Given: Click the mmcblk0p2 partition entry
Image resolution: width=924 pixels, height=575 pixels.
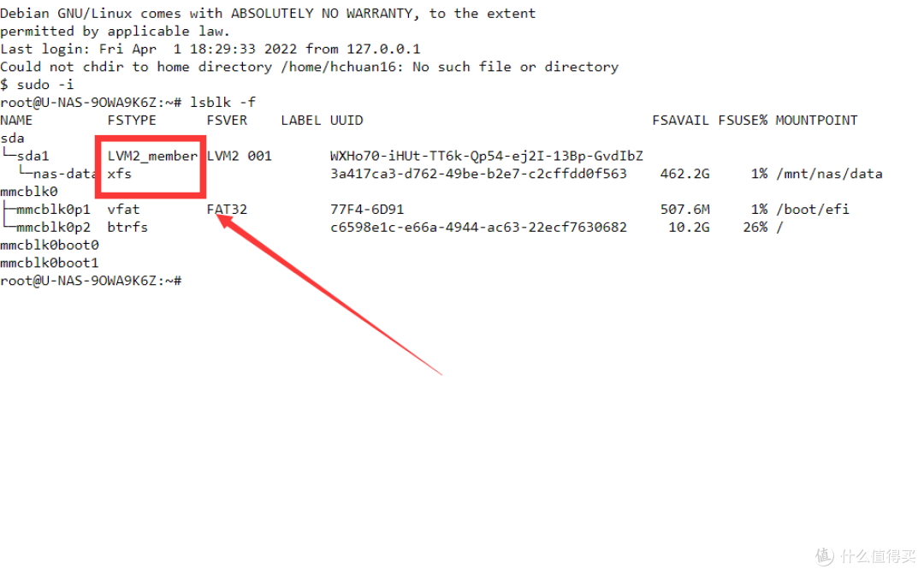Looking at the screenshot, I should click(54, 228).
